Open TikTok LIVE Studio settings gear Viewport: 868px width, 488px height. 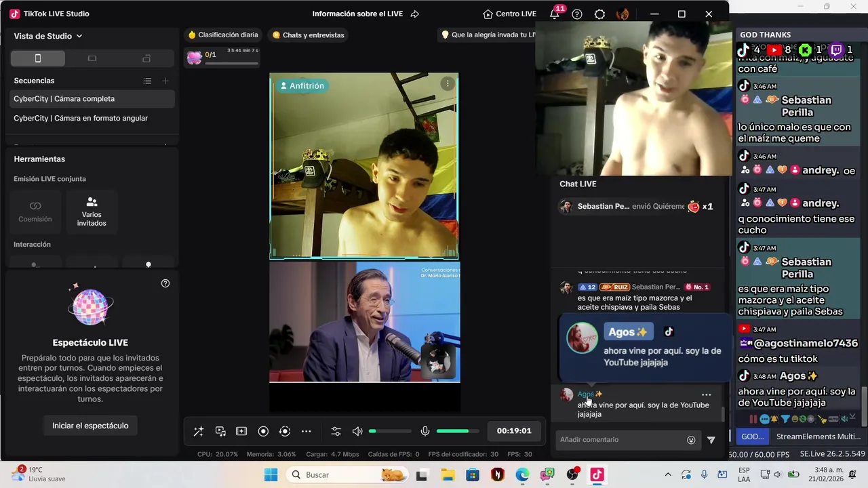coord(599,14)
